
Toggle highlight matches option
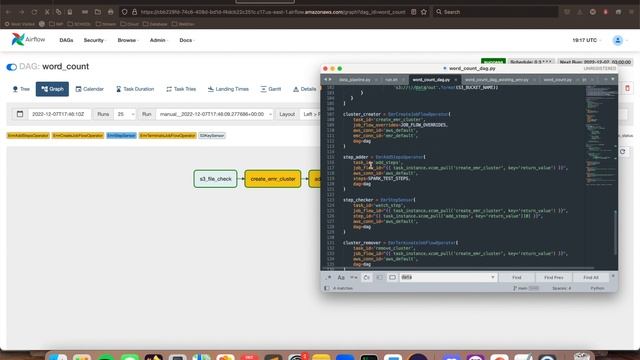392,278
